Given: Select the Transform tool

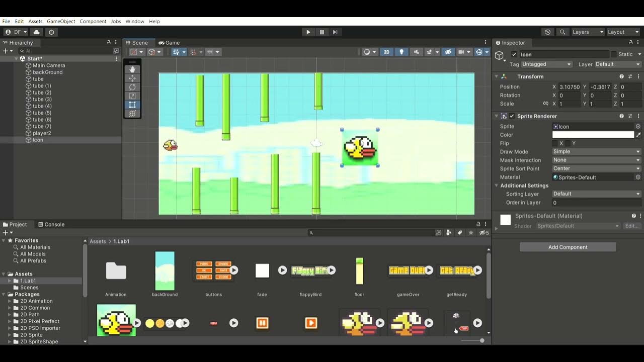Looking at the screenshot, I should pyautogui.click(x=132, y=114).
